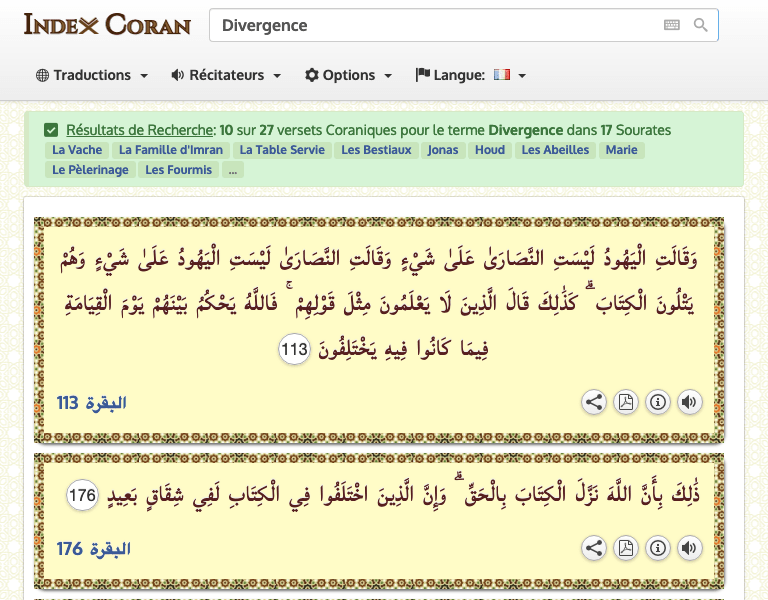Share verse 113 via share icon
The width and height of the screenshot is (768, 600).
594,403
